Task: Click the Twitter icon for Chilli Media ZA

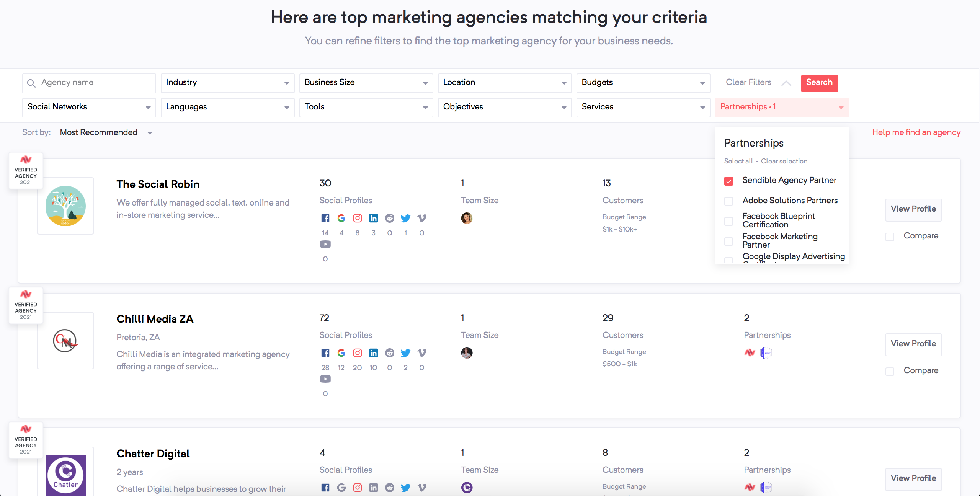Action: pos(405,353)
